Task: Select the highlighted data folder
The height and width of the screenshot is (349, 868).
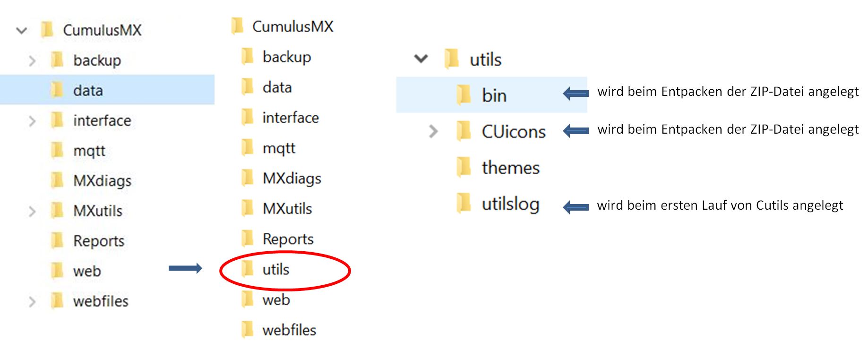Action: click(x=88, y=90)
